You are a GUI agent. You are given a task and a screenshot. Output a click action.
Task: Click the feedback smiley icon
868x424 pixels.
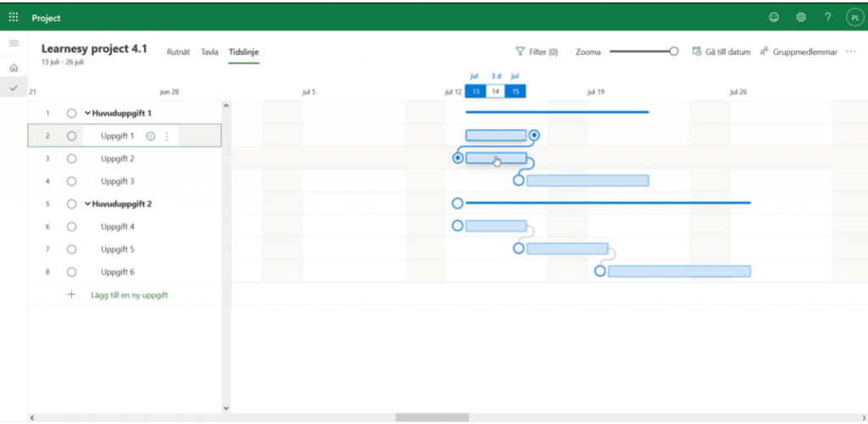click(773, 17)
